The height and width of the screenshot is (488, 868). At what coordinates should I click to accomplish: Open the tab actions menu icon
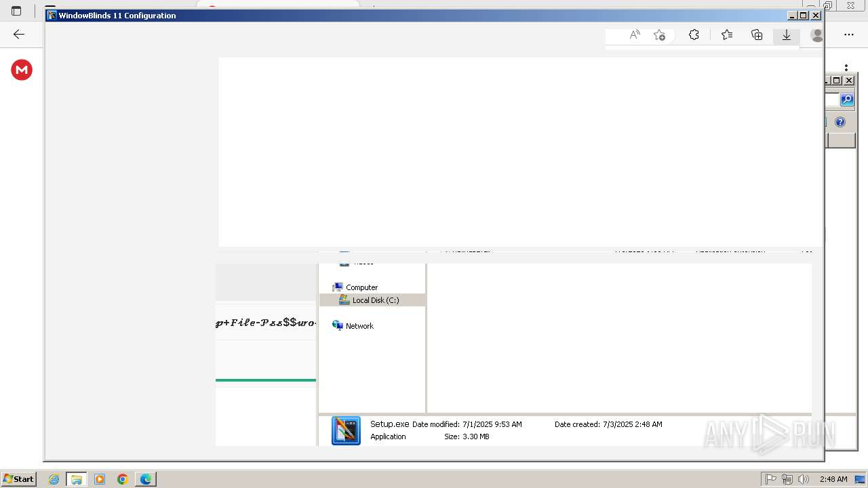pyautogui.click(x=16, y=11)
